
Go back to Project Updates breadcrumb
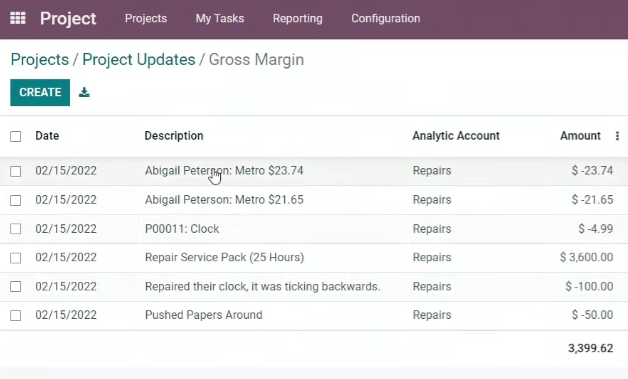coord(139,60)
